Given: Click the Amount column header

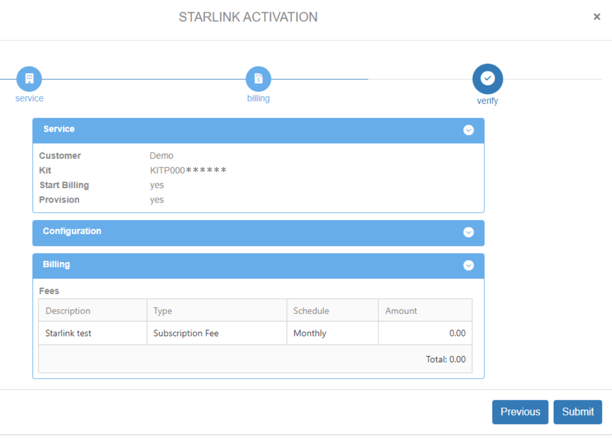Looking at the screenshot, I should (401, 311).
